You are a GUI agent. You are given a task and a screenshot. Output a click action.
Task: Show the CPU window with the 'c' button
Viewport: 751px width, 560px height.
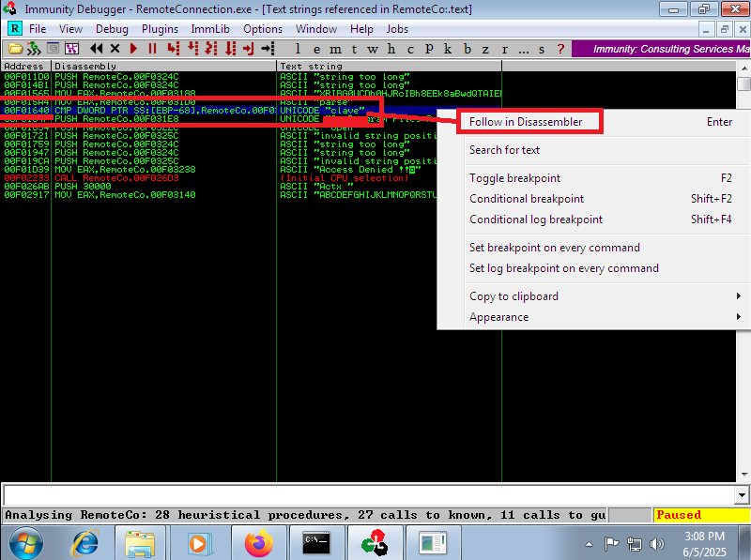(410, 49)
